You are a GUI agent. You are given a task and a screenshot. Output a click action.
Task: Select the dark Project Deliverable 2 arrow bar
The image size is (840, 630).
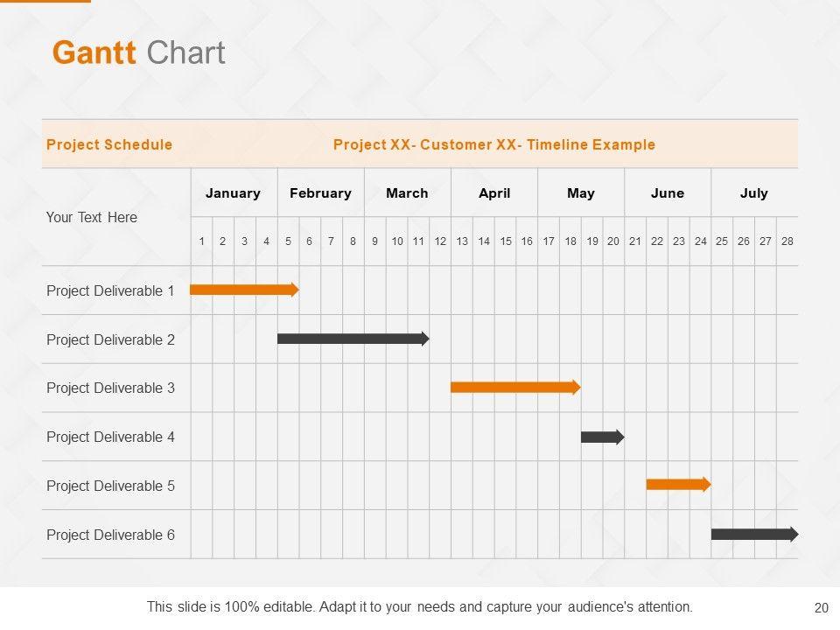(x=352, y=339)
